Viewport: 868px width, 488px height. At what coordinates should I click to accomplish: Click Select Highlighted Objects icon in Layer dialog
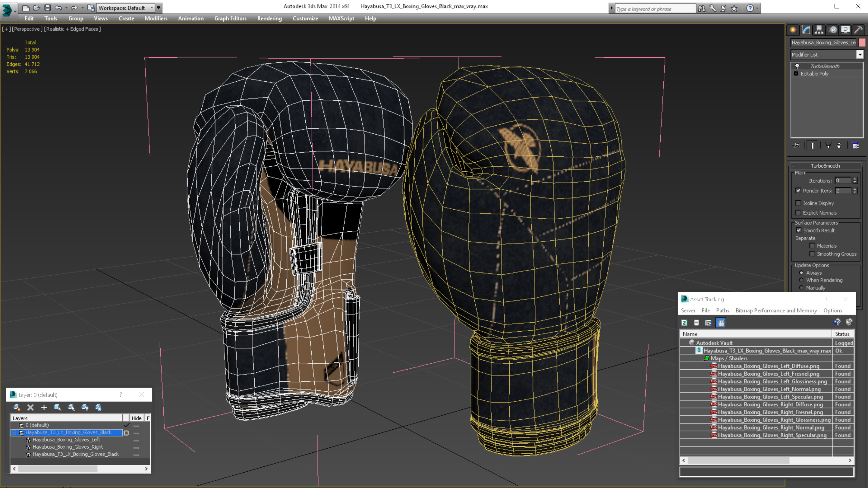coord(57,408)
